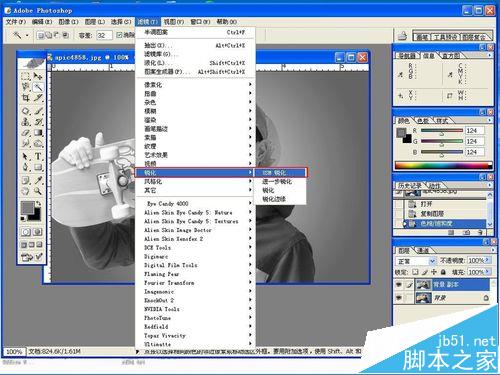The image size is (500, 375).
Task: Select the Eyedropper tool
Action: point(38,180)
